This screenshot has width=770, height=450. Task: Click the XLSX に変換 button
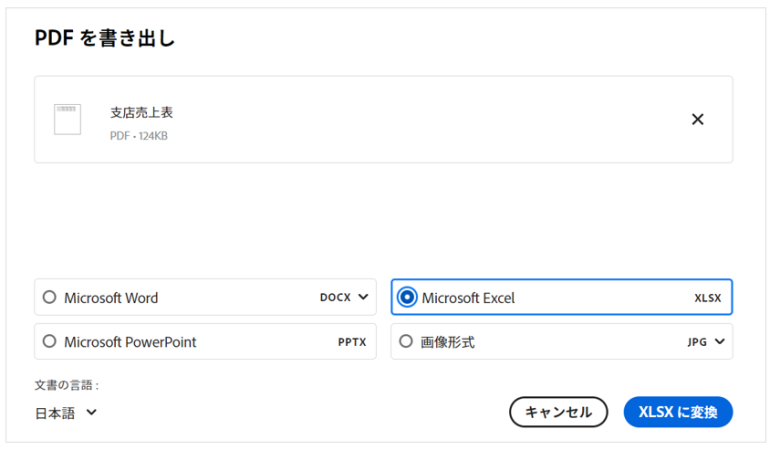click(x=678, y=412)
